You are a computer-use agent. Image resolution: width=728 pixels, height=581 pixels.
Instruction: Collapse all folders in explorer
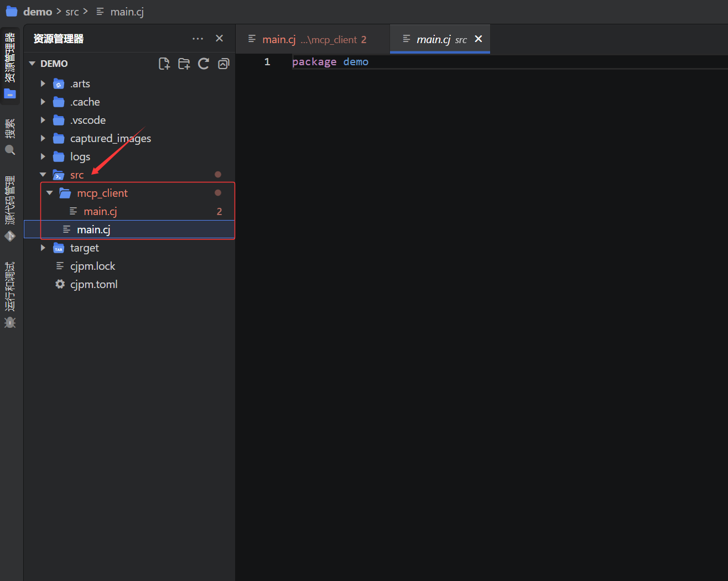click(x=223, y=64)
